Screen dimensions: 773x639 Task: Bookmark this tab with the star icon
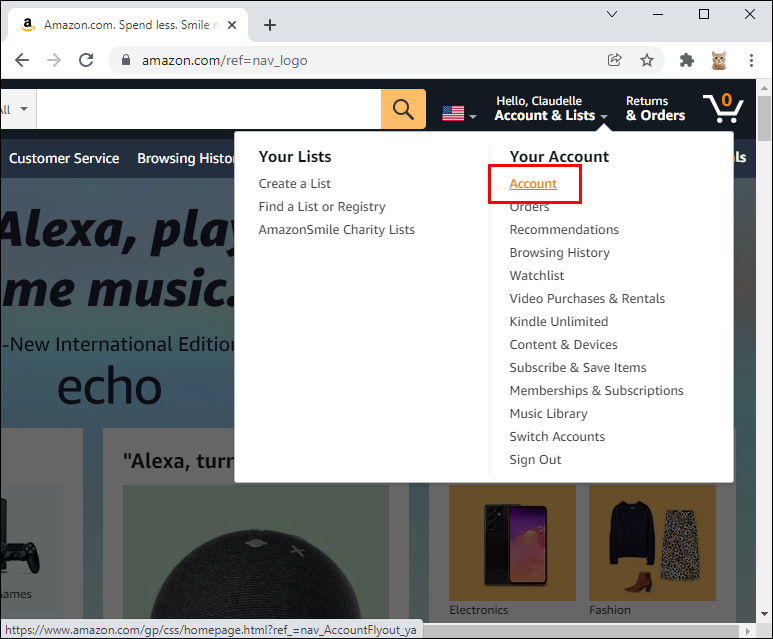(647, 60)
